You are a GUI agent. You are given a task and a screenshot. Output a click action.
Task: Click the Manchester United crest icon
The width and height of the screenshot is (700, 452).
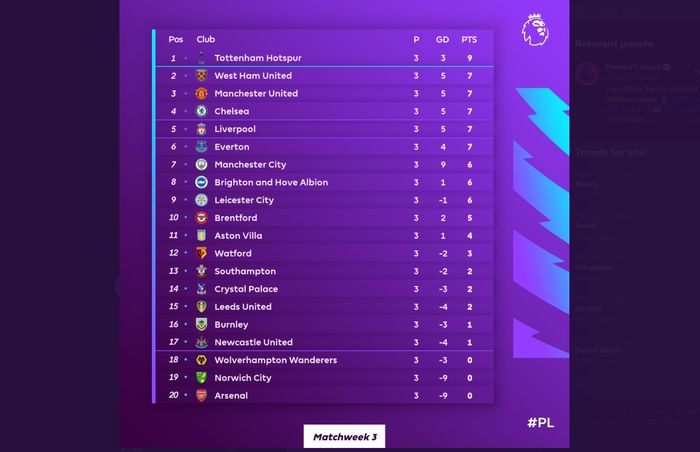pos(201,94)
